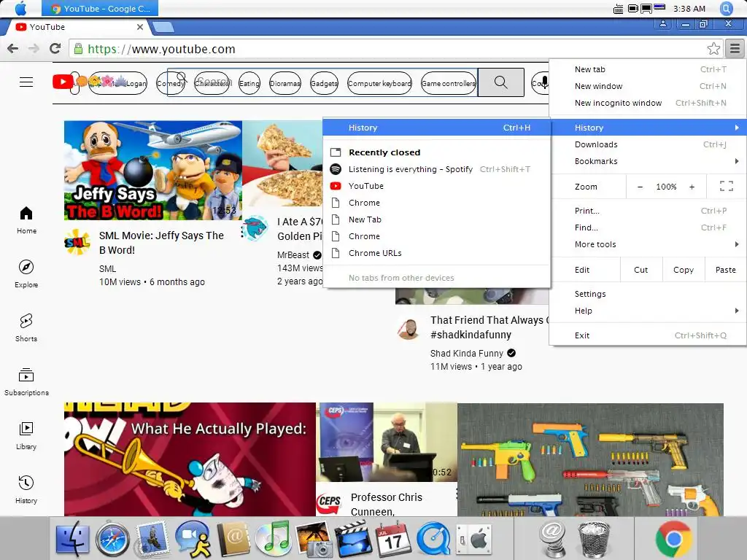This screenshot has width=747, height=560.
Task: Select the YouTube browser tab
Action: (79, 27)
